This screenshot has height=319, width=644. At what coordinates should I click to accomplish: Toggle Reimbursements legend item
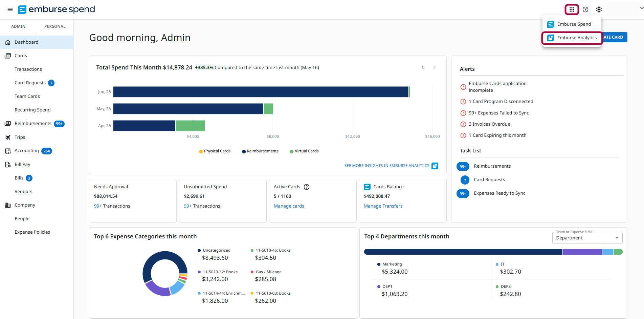click(x=260, y=151)
